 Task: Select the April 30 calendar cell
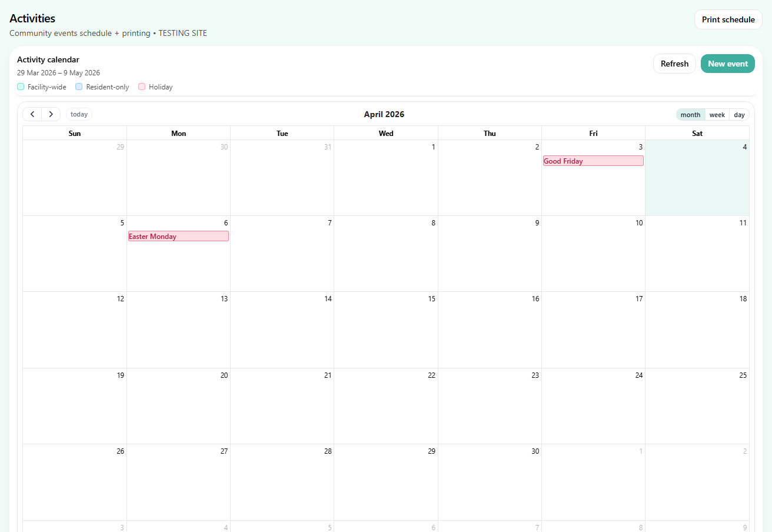[490, 483]
